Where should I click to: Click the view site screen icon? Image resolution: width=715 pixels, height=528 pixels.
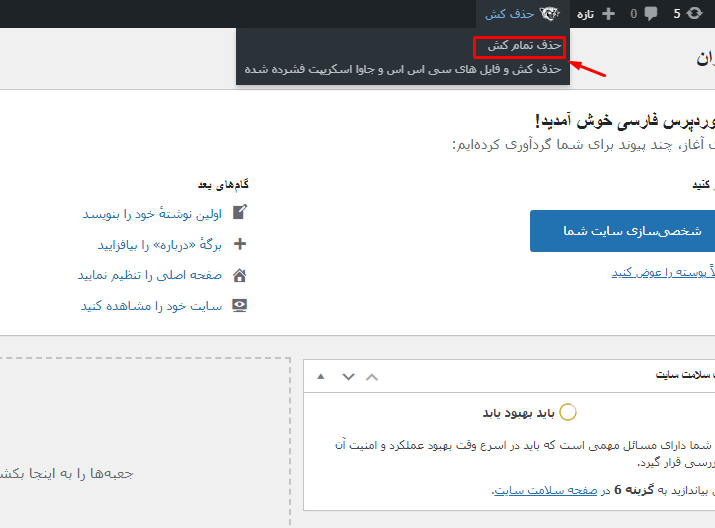pyautogui.click(x=239, y=305)
